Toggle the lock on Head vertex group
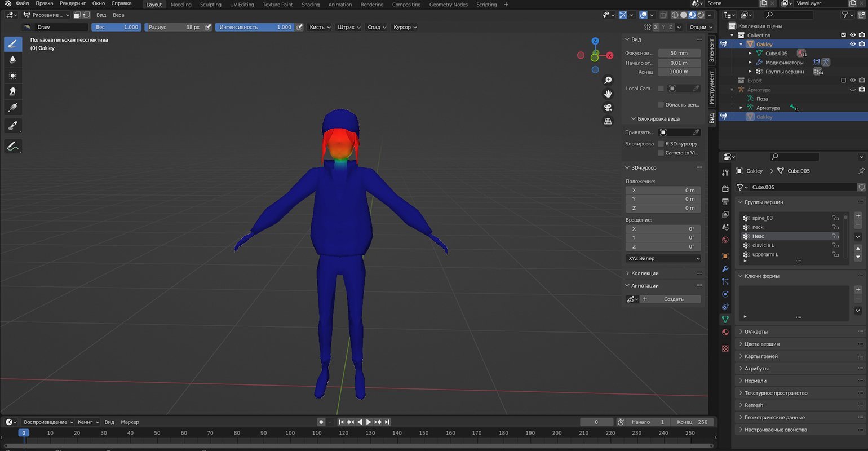868x451 pixels. click(835, 236)
